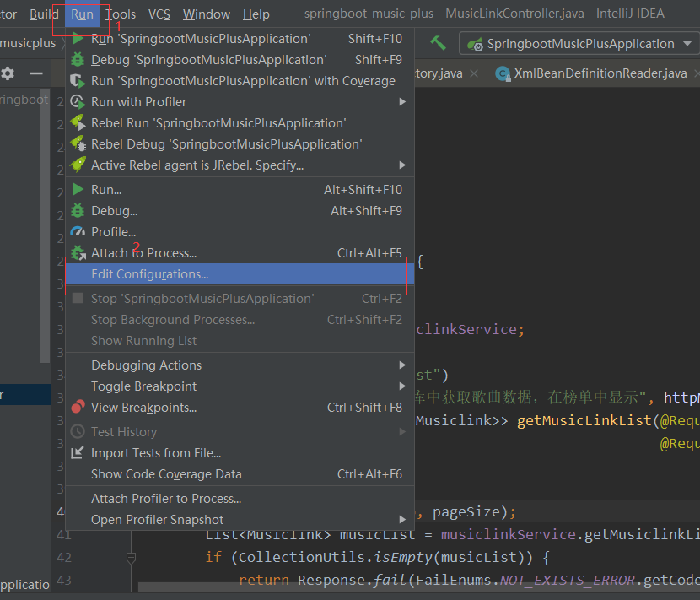Choose Import Tests from File... entry
This screenshot has height=600, width=700.
click(240, 452)
